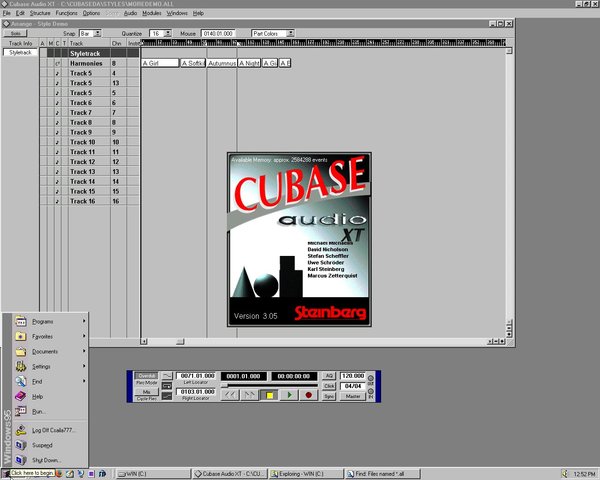Click the red Record button in transport
The height and width of the screenshot is (480, 600).
[x=308, y=395]
